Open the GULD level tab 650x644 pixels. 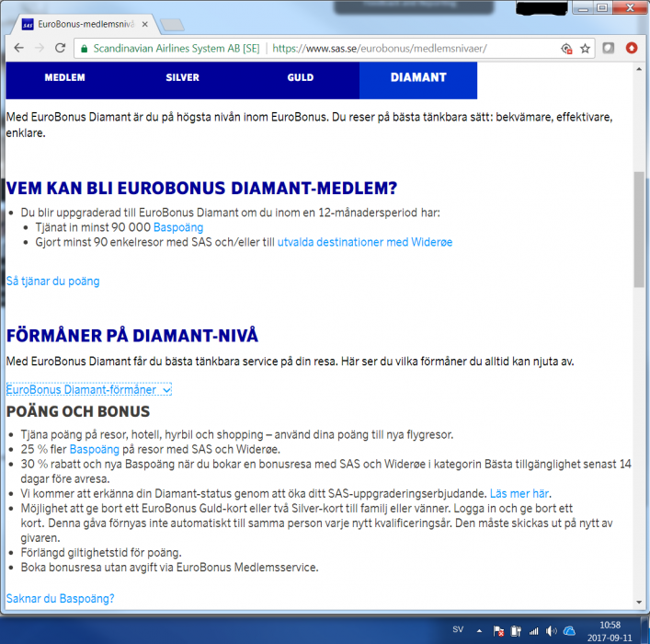click(300, 78)
